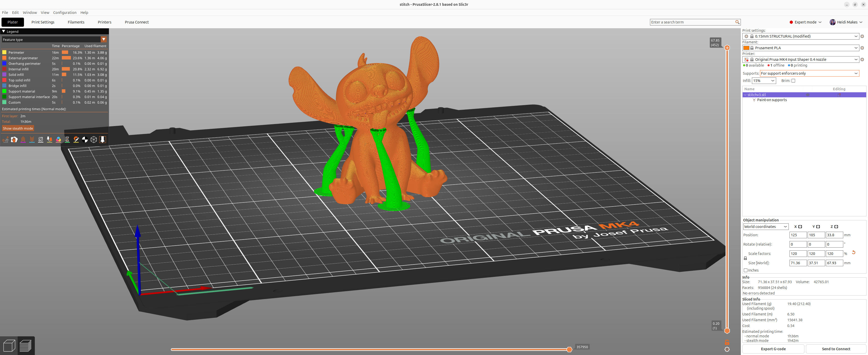Toggle retractions double-up-arrow icon

coord(23,139)
